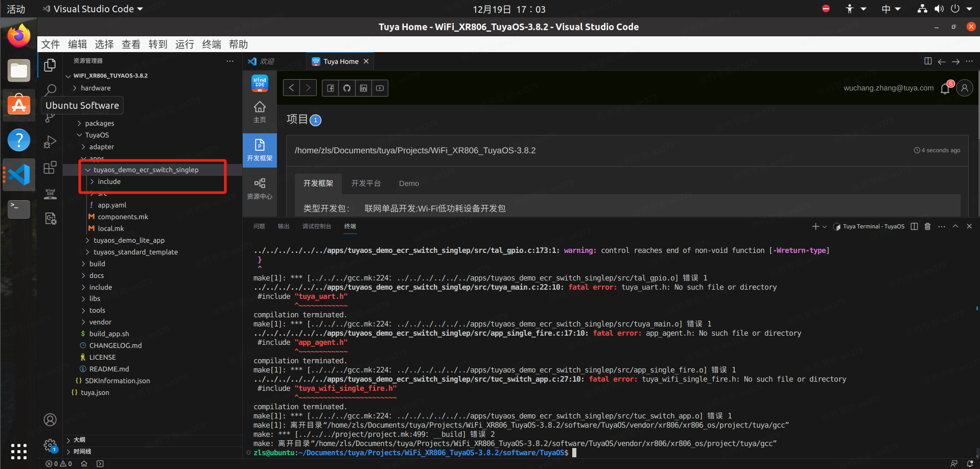Click the Tuya Home back navigation arrow
The height and width of the screenshot is (469, 980).
click(292, 88)
